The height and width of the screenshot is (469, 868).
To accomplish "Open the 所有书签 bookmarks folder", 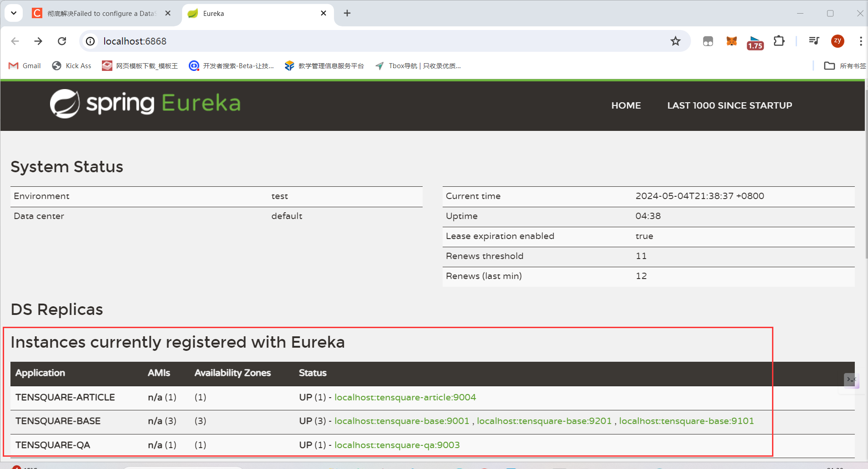I will click(x=845, y=66).
